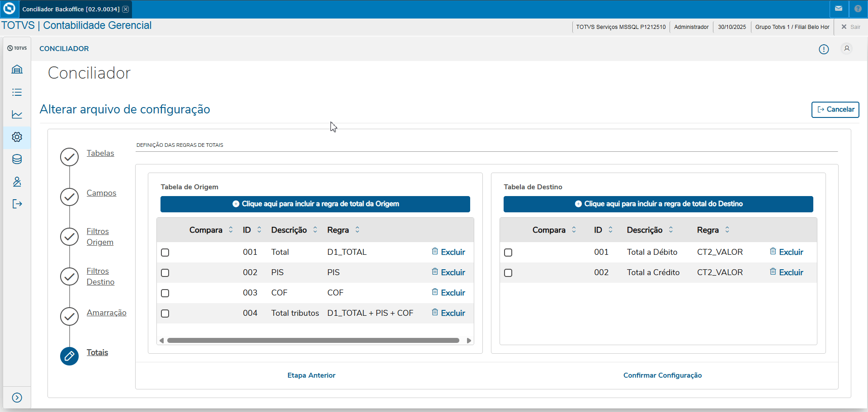Check the Compara box for PIS row
Viewport: 868px width, 412px height.
tap(165, 273)
